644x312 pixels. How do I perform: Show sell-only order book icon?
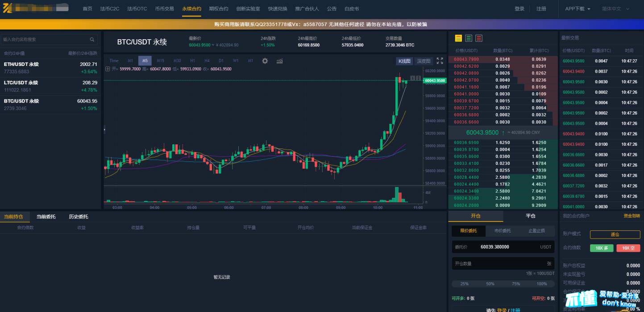479,38
